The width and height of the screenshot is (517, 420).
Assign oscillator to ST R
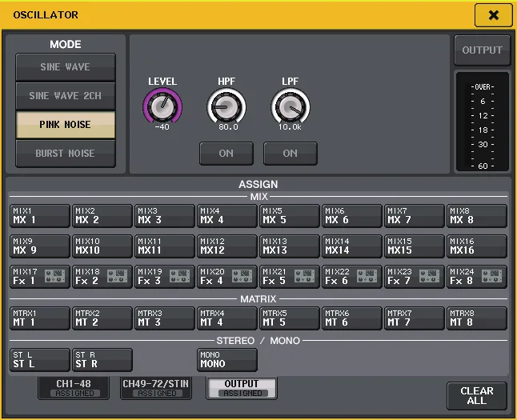click(x=102, y=360)
